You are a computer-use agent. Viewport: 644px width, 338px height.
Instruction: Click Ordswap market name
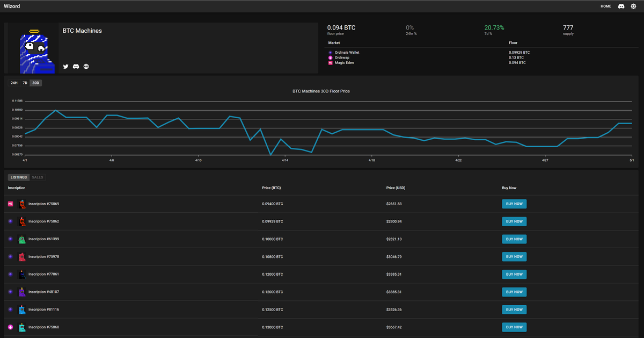tap(343, 57)
